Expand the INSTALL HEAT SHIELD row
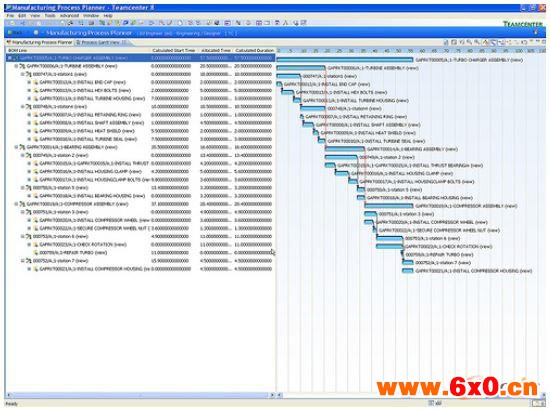This screenshot has width=550, height=410. pos(29,131)
